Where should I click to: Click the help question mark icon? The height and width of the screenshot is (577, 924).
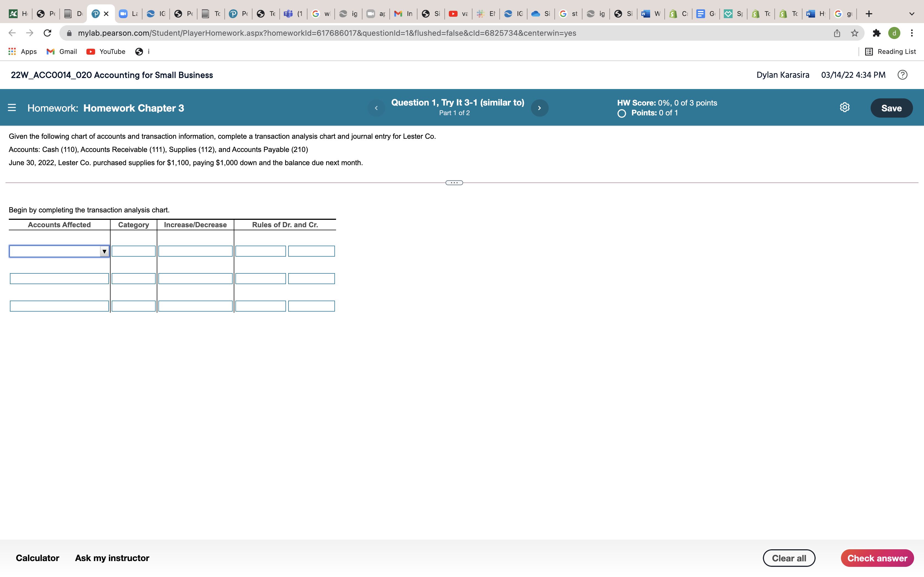[x=902, y=75]
